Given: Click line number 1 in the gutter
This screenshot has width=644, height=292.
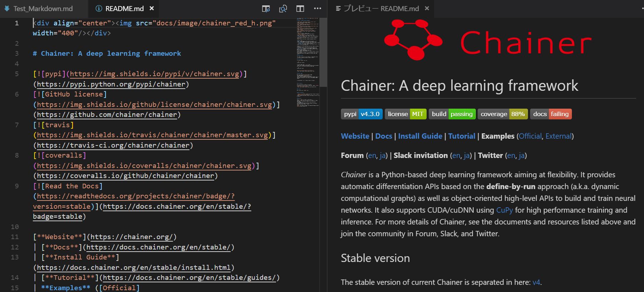Looking at the screenshot, I should (x=16, y=23).
